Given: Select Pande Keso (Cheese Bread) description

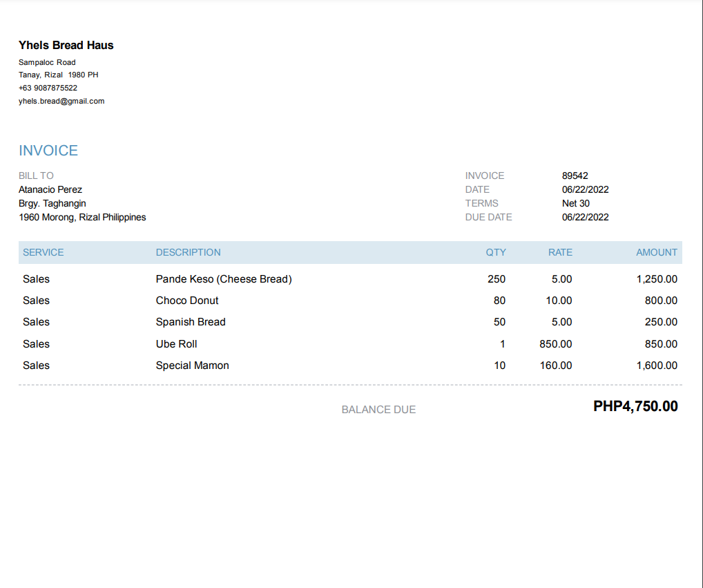Looking at the screenshot, I should click(x=224, y=279).
